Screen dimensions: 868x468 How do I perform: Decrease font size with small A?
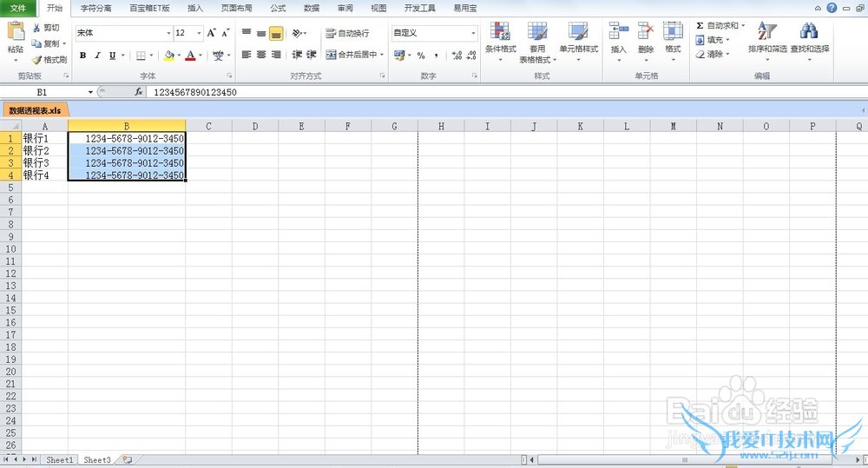point(226,33)
